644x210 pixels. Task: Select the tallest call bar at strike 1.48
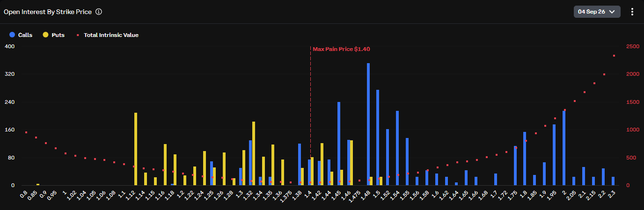click(x=368, y=124)
